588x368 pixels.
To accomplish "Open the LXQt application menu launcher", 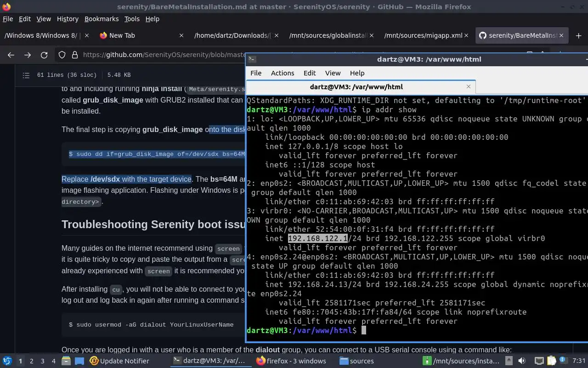I will [x=7, y=361].
